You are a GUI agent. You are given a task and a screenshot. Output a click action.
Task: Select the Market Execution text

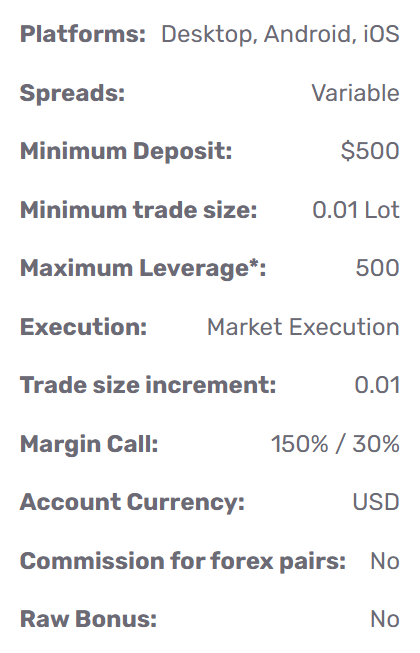coord(303,327)
